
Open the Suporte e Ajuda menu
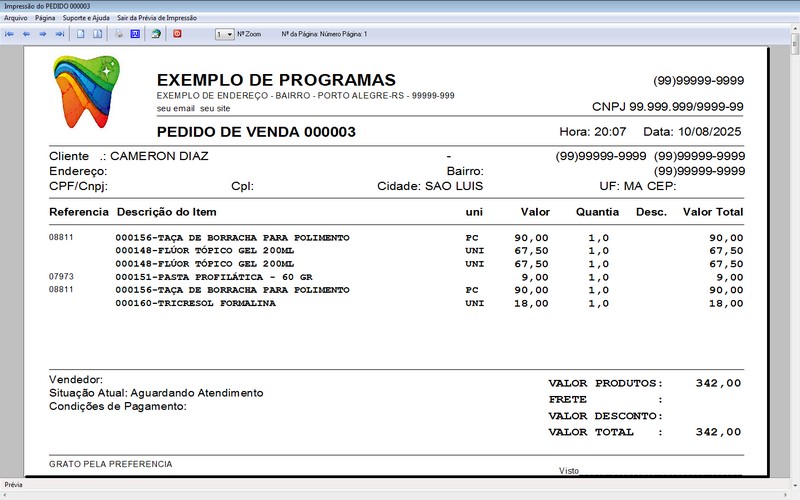87,18
